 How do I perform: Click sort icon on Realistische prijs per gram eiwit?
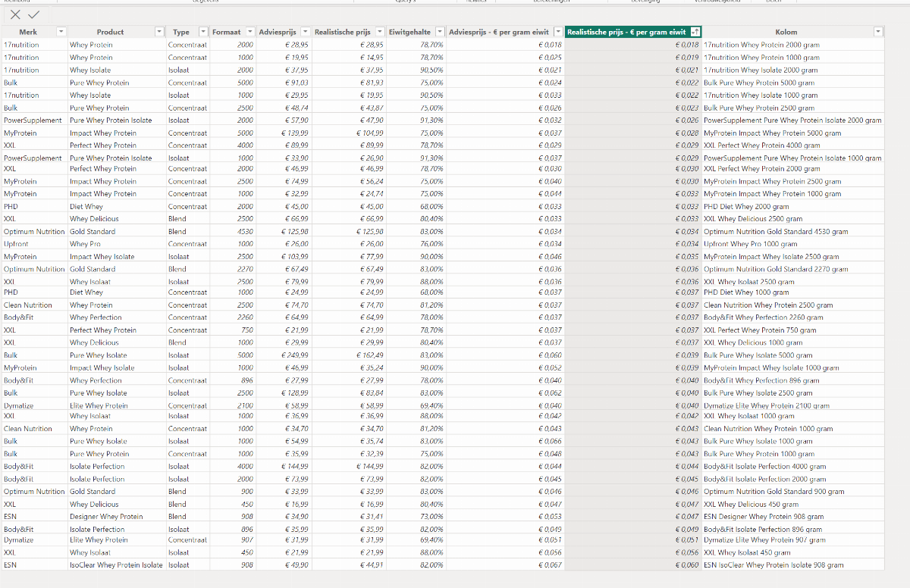pyautogui.click(x=695, y=32)
